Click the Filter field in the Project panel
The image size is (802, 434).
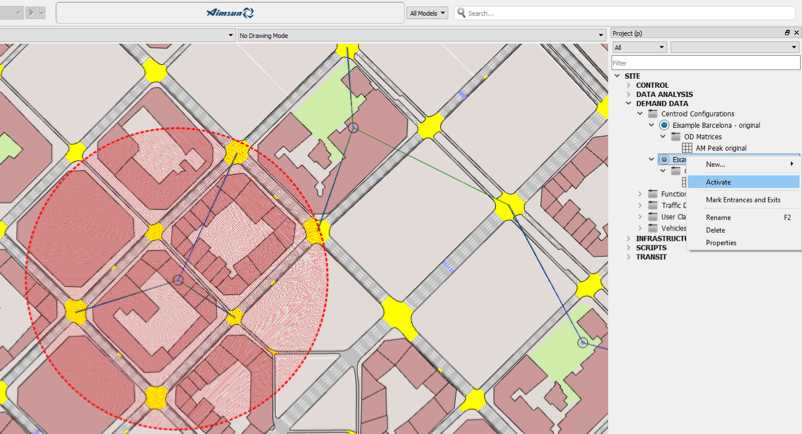[x=706, y=63]
